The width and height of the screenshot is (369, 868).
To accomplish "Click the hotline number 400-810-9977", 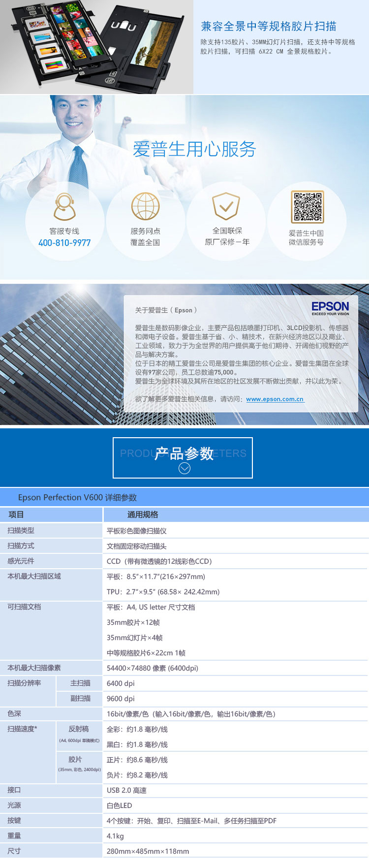I will (x=64, y=243).
